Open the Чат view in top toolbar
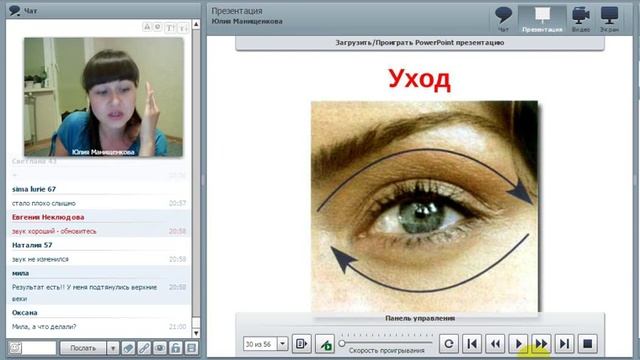The image size is (640, 360). click(503, 19)
